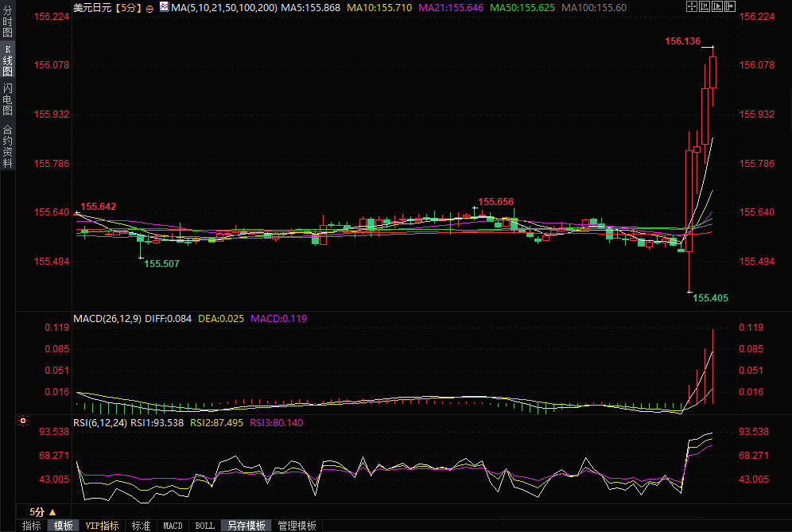Switch to the K线图 side tab
The width and height of the screenshot is (792, 532).
[x=7, y=60]
